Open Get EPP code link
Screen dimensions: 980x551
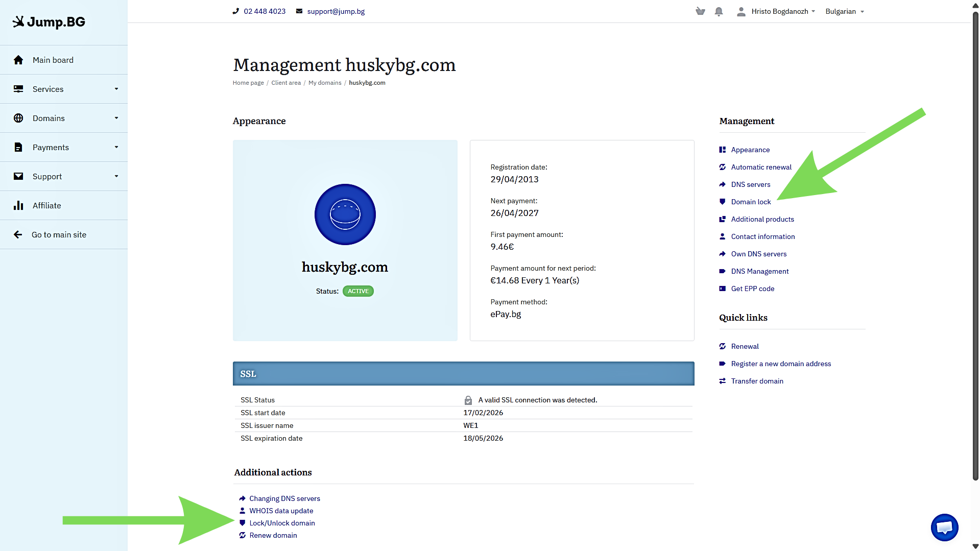pyautogui.click(x=752, y=289)
